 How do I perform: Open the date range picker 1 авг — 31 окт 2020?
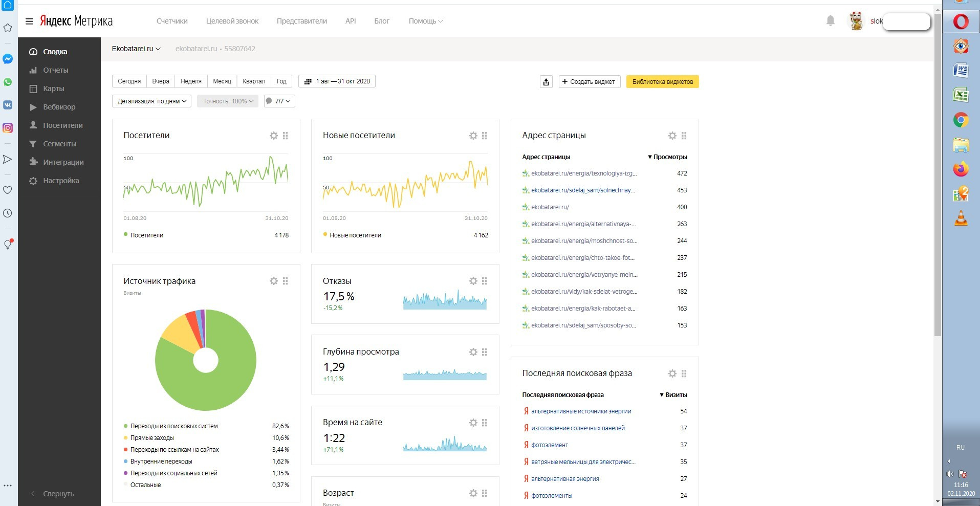(x=337, y=81)
